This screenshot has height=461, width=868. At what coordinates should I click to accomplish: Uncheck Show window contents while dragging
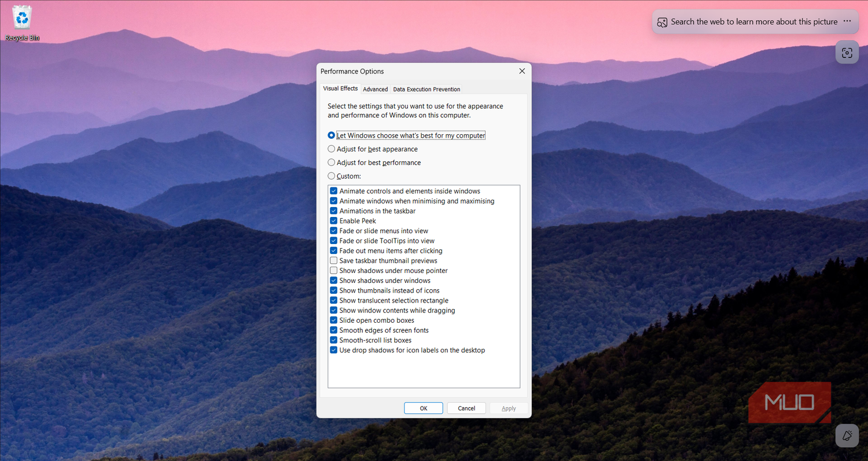[334, 310]
